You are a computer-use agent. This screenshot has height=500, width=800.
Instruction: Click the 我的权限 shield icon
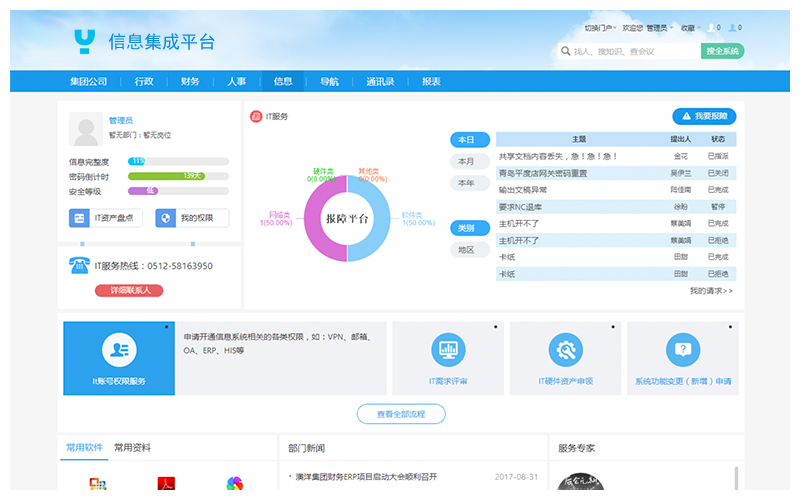click(166, 218)
